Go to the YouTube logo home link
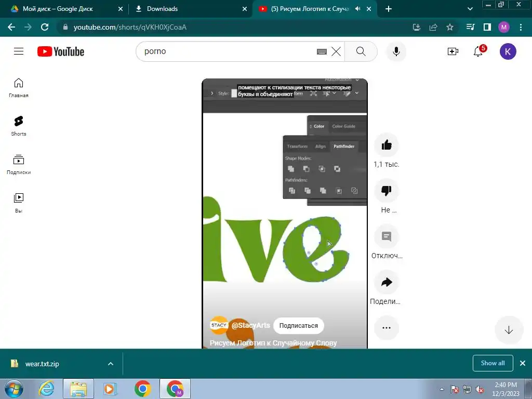Screen dimensions: 532x399 61,51
